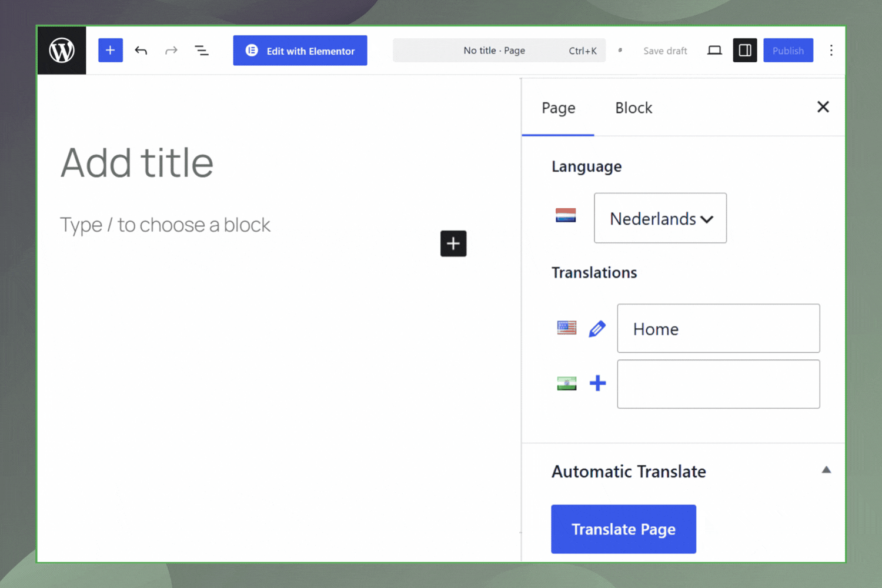Image resolution: width=882 pixels, height=588 pixels.
Task: Add a translation with the plus icon
Action: (597, 383)
